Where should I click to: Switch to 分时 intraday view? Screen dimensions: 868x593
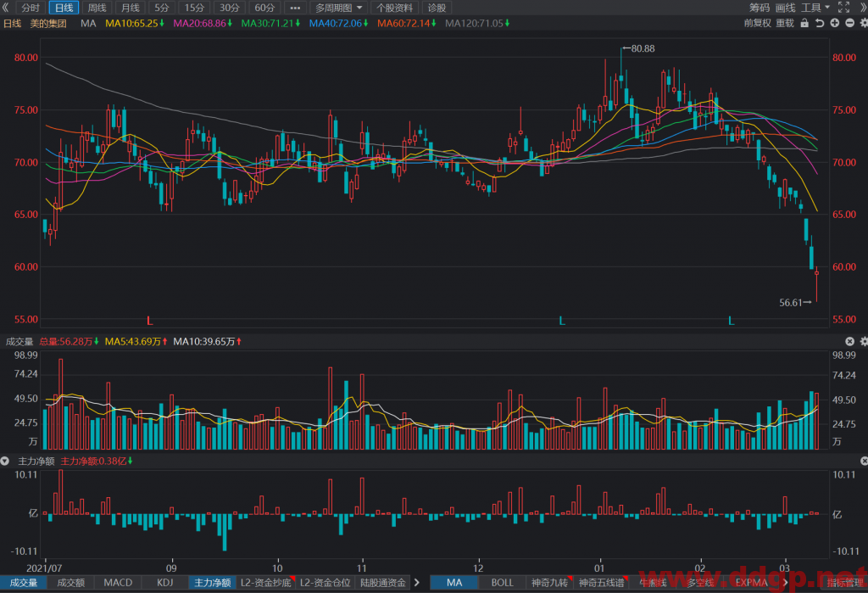coord(31,8)
